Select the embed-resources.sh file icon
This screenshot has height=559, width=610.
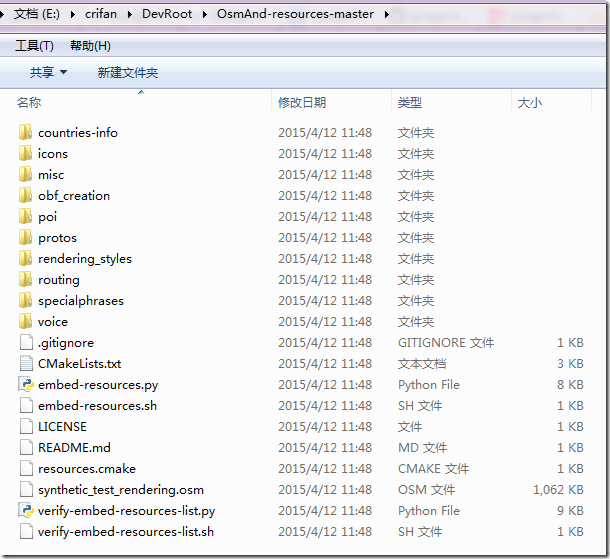[x=26, y=405]
